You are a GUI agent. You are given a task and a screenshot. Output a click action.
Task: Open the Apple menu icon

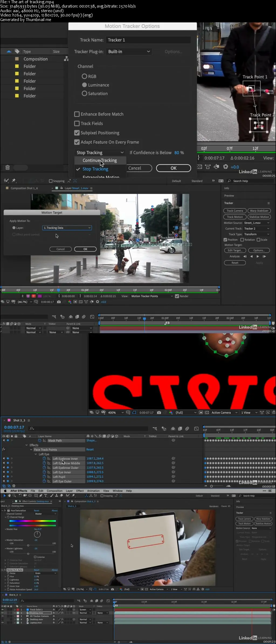pos(5,491)
